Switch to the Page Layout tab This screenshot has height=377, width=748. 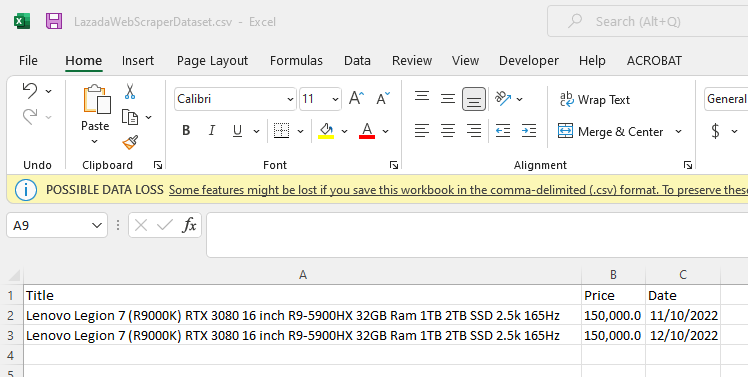tap(212, 61)
